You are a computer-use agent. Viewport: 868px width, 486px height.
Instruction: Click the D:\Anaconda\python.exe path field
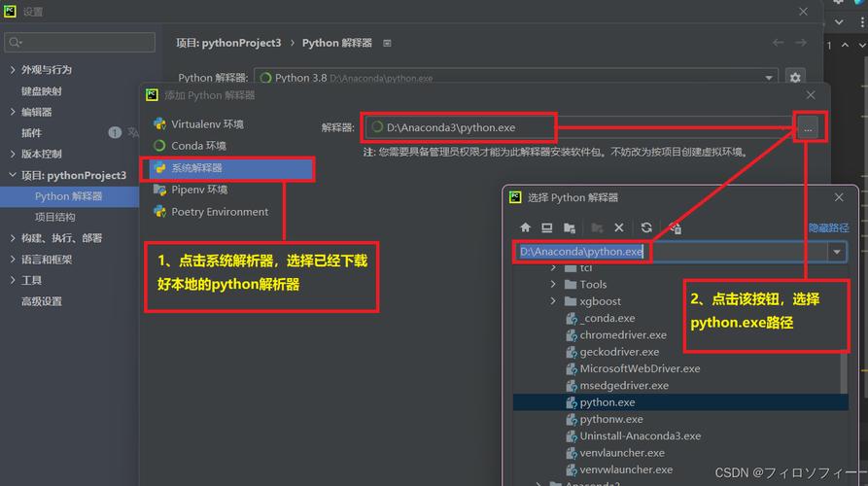672,252
